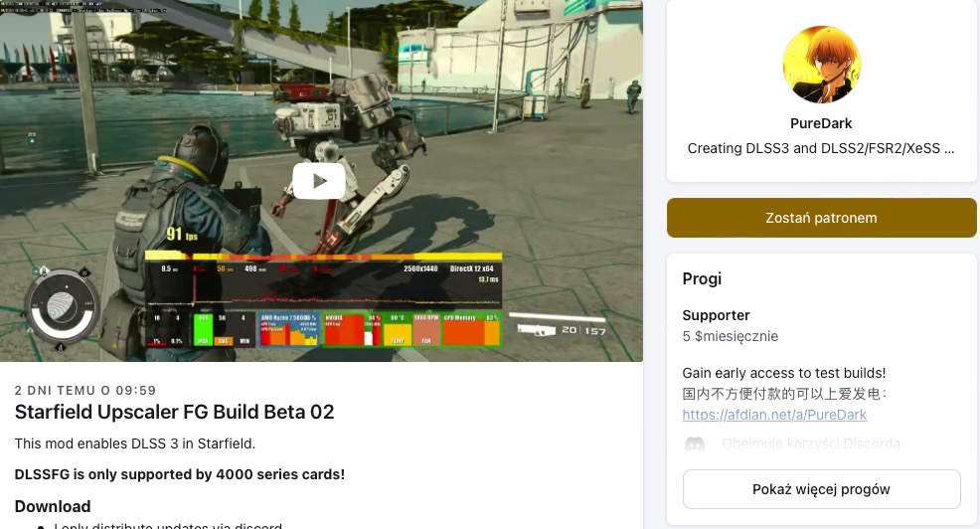Become a patron with Zostań patronem
Screen dimensions: 980x529
(821, 218)
